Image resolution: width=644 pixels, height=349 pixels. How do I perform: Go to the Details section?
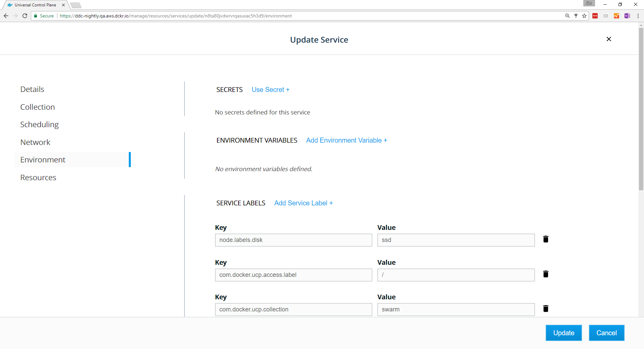point(32,89)
